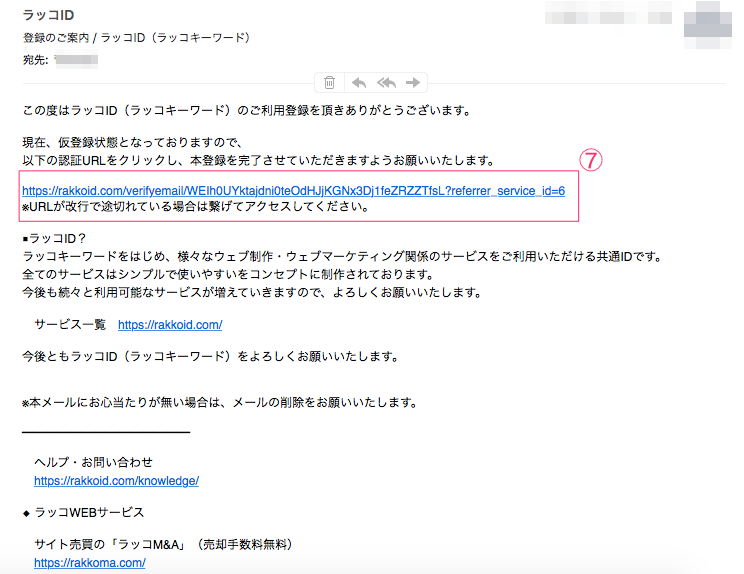Click the reply-all double arrow icon
This screenshot has width=744, height=574.
pos(386,83)
